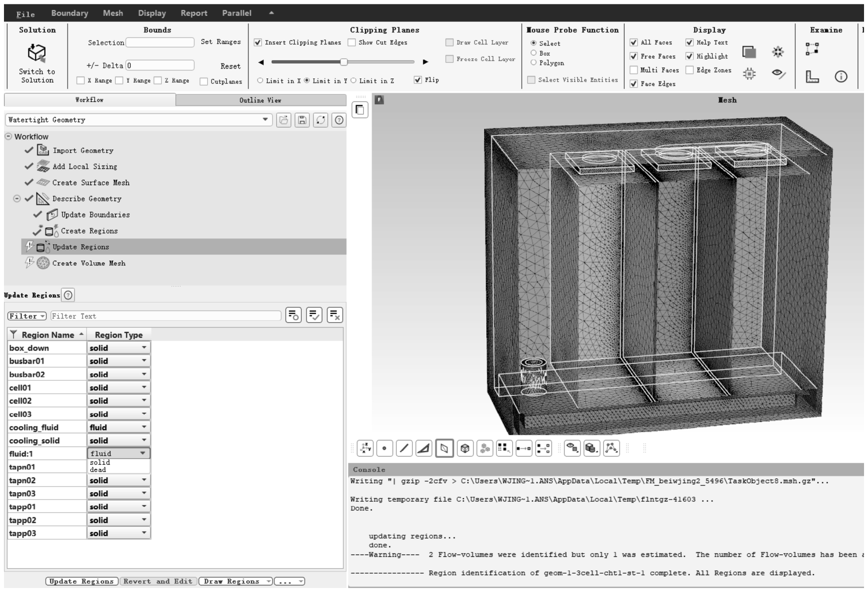868x592 pixels.
Task: Collapse the Workflow tree root
Action: tap(8, 136)
